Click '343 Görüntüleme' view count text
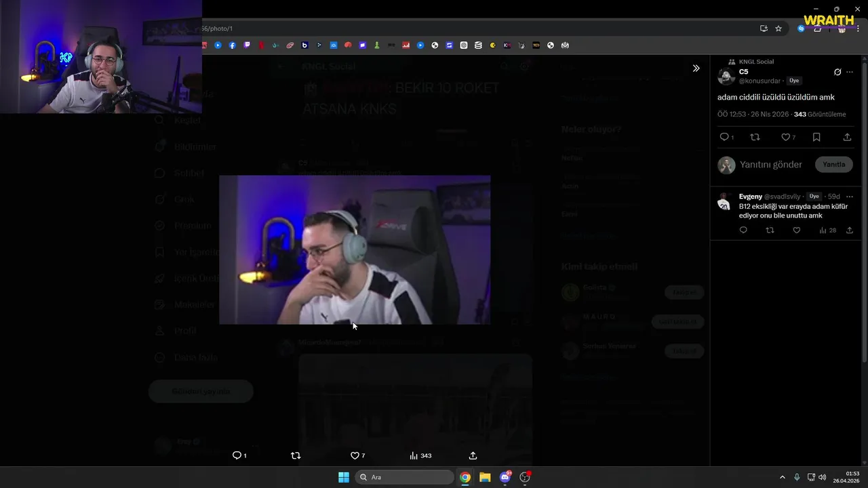This screenshot has width=868, height=488. (820, 115)
